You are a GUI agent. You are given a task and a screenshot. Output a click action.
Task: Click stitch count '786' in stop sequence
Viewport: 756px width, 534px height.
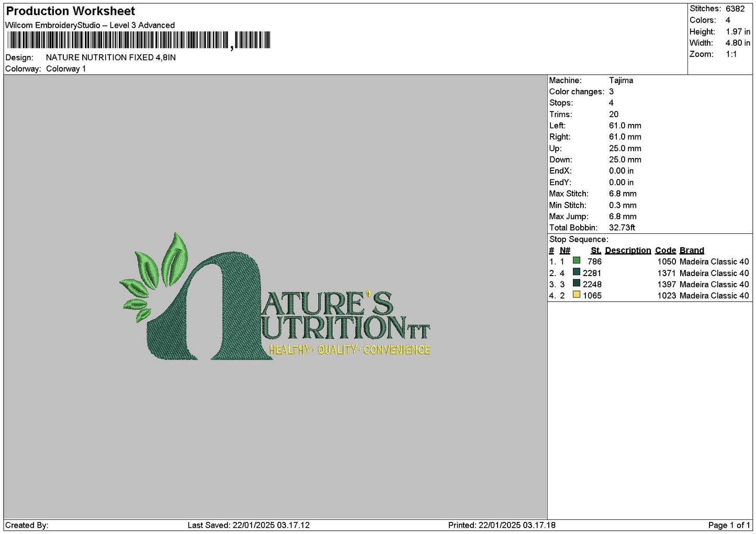pos(594,262)
